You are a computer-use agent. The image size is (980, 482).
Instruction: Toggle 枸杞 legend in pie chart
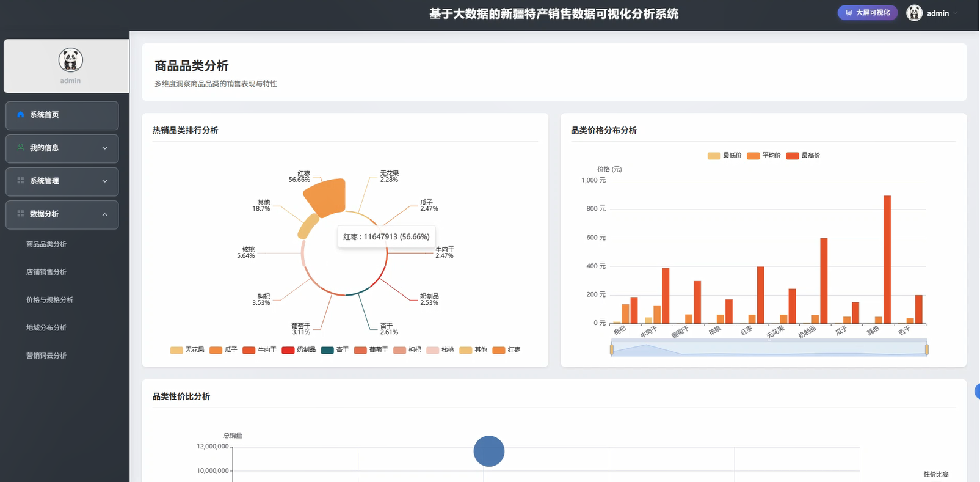[x=407, y=350]
